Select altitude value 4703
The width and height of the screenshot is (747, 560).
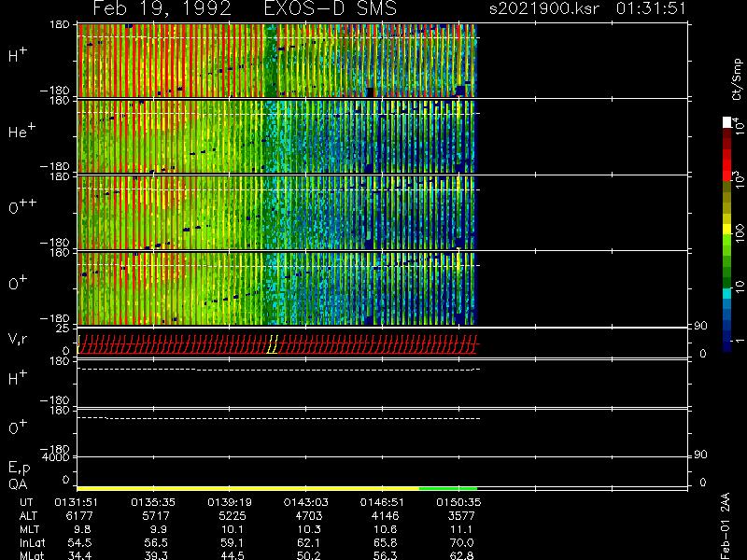(x=308, y=516)
